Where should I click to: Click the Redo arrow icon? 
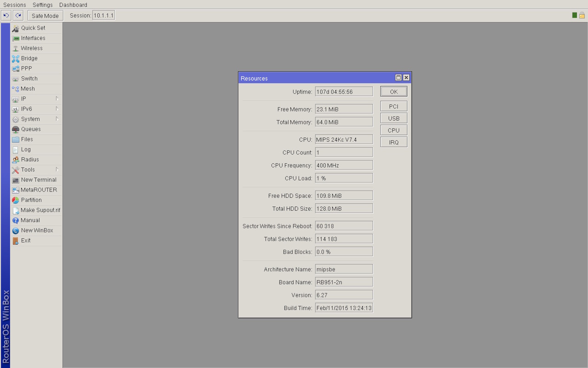[18, 15]
